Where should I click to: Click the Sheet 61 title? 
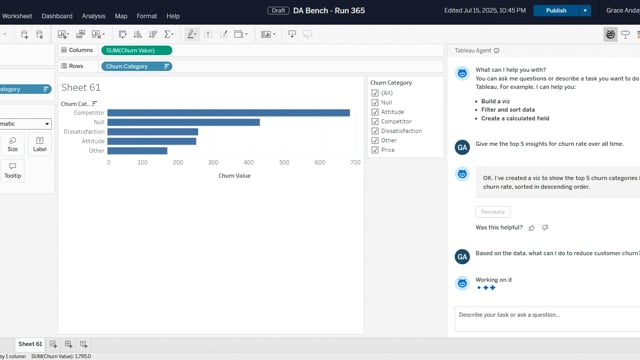[x=81, y=87]
